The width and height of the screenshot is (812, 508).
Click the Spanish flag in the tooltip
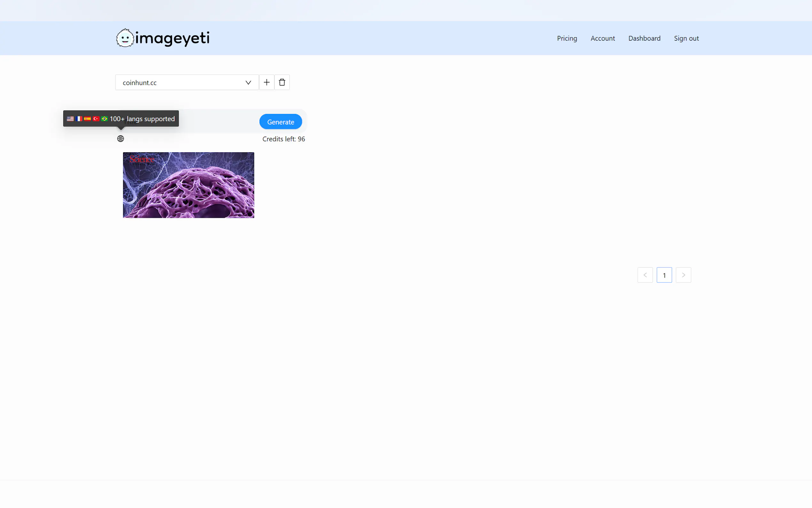(x=87, y=119)
